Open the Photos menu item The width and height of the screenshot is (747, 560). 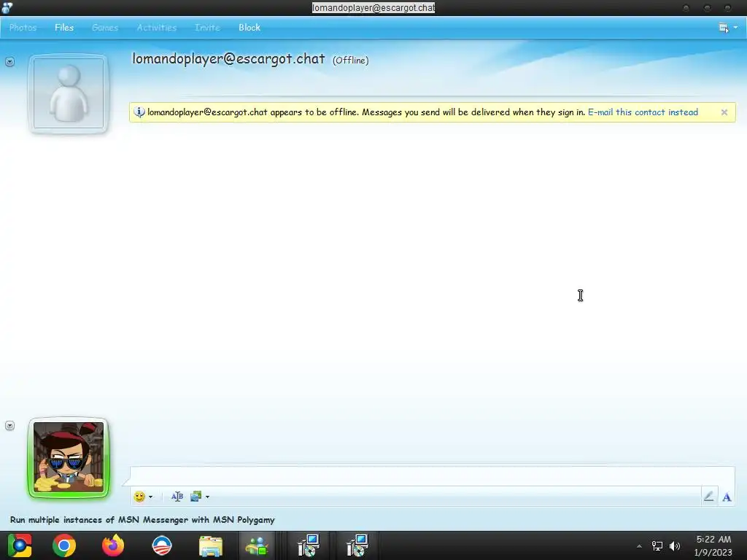(23, 28)
